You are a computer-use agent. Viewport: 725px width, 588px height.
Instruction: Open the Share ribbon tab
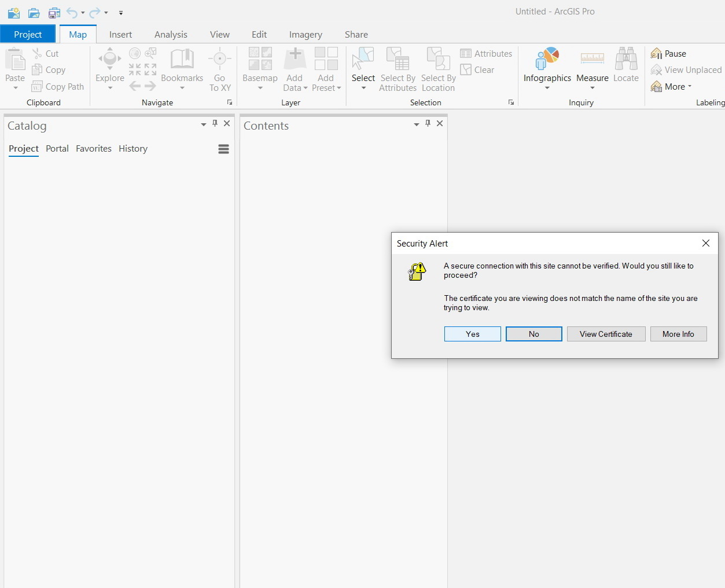coord(356,34)
